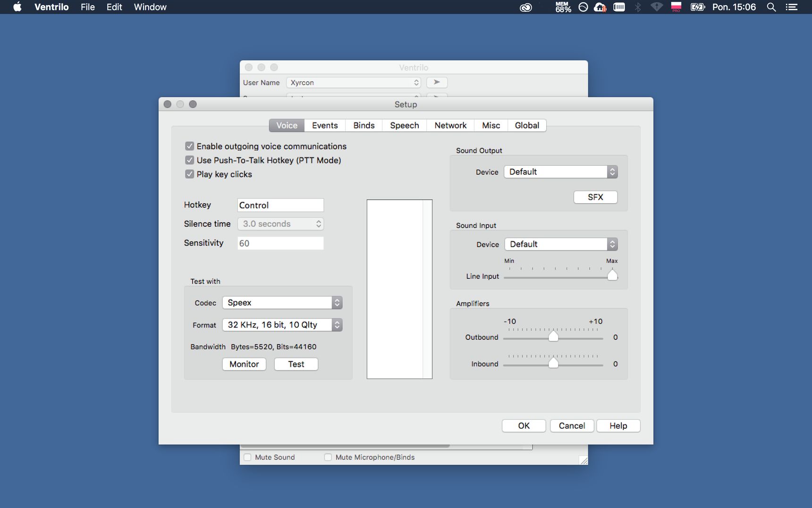Select the Voice tab
Screen dimensions: 812x508
coord(287,125)
